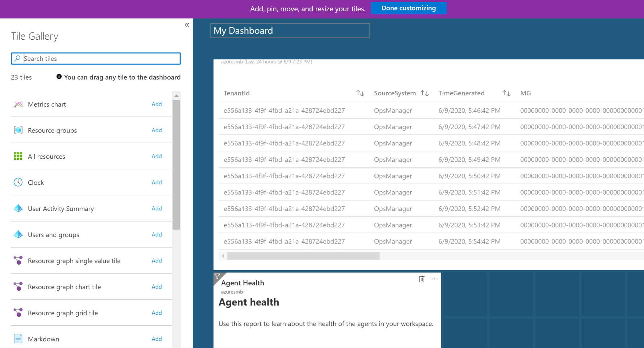Toggle sorting on the SourceSystem column
Image resolution: width=644 pixels, height=348 pixels.
(425, 93)
